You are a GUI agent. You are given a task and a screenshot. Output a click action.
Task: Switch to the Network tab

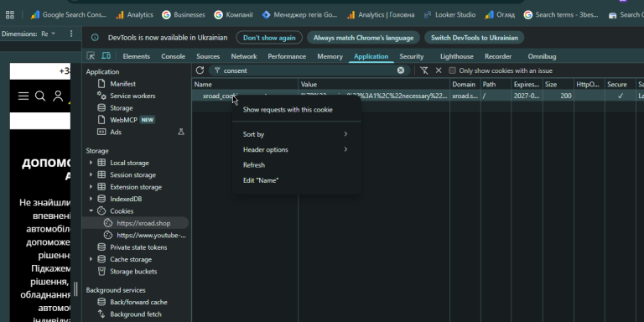(x=244, y=56)
